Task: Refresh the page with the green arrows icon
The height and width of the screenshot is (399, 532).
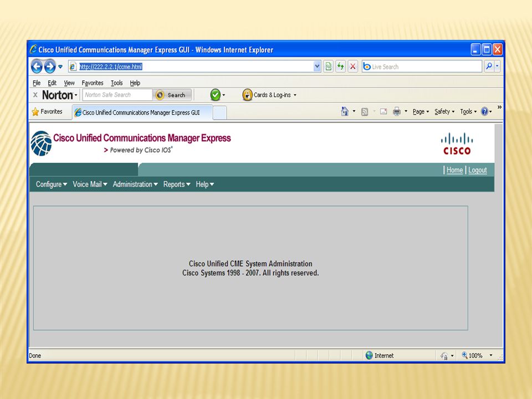Action: 341,66
